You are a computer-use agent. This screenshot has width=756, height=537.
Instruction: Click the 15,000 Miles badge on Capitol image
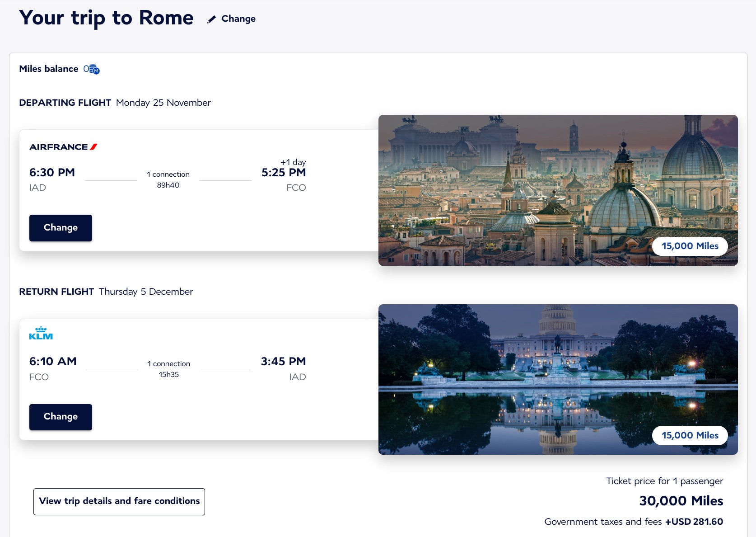(x=690, y=435)
